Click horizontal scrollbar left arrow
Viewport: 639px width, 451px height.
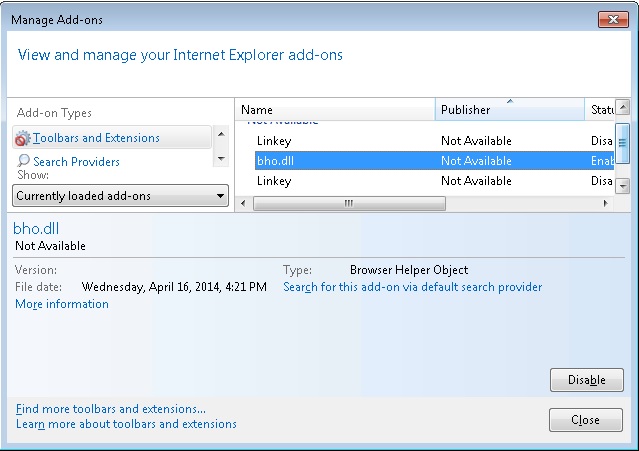pyautogui.click(x=243, y=203)
